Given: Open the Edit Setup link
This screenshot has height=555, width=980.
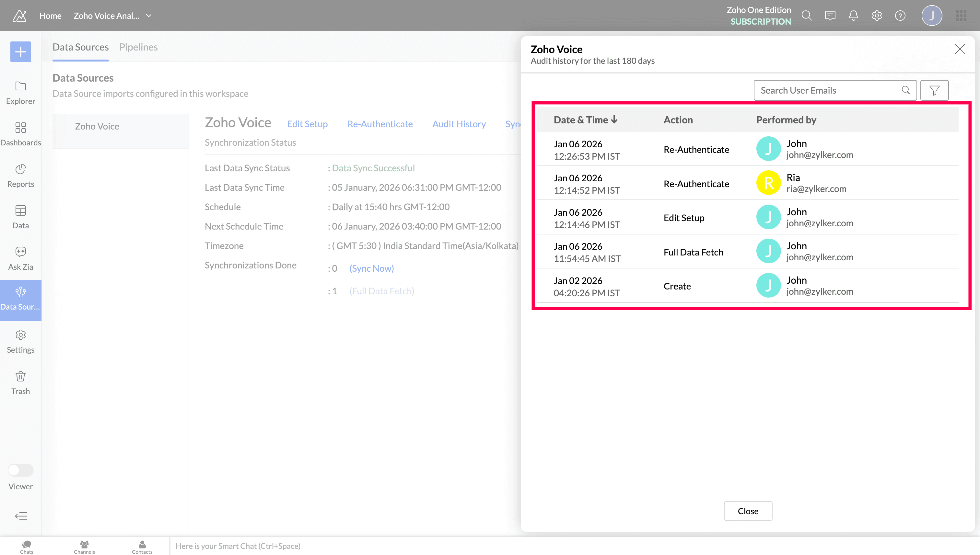Looking at the screenshot, I should point(307,124).
